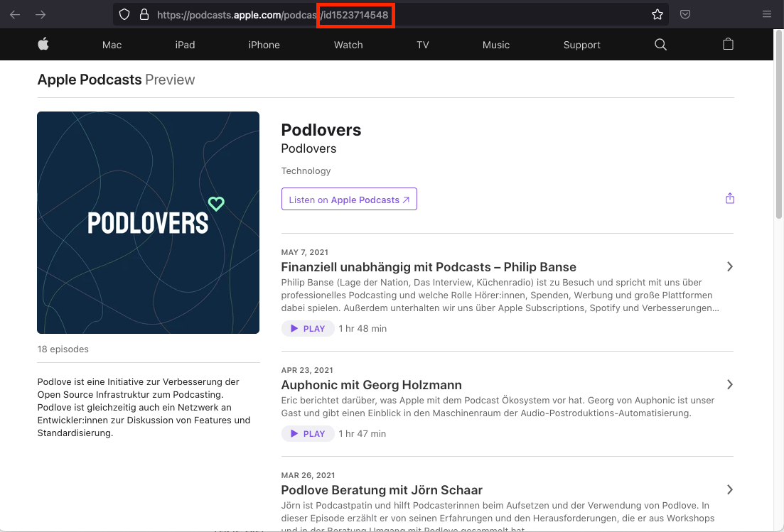Play the Auphonic mit Georg Holzmann episode
784x532 pixels.
pyautogui.click(x=308, y=433)
